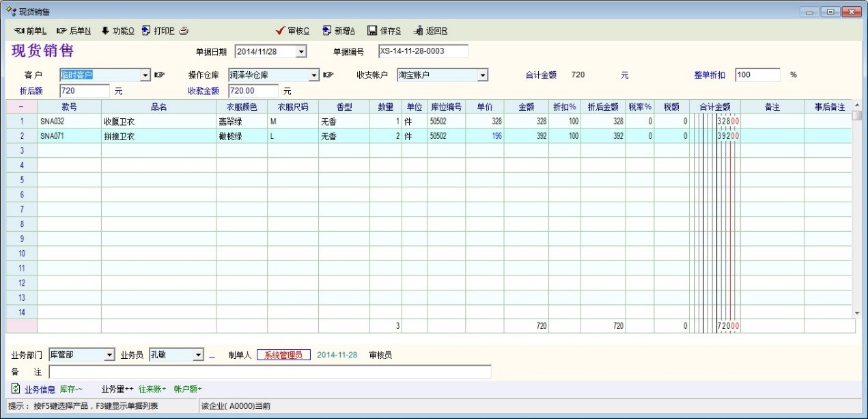Viewport: 868px width, 419px height.
Task: Approve the order using 审核C
Action: (x=292, y=31)
